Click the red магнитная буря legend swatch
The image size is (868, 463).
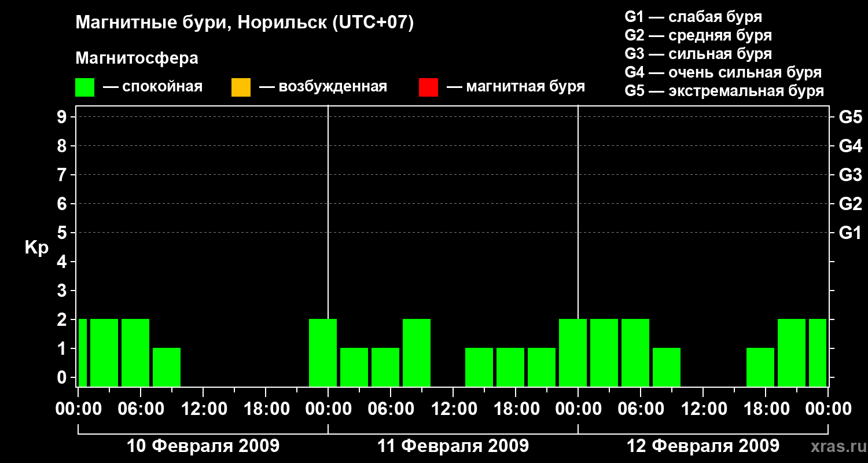(x=428, y=87)
